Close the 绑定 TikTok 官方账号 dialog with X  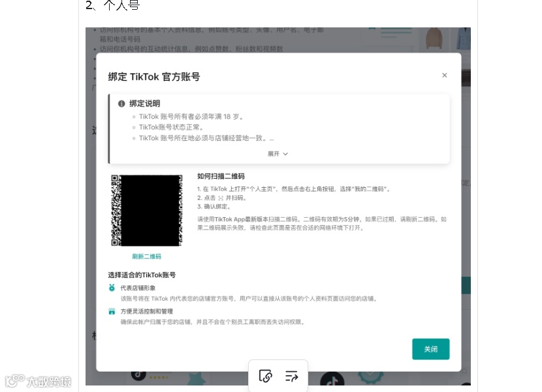point(444,75)
